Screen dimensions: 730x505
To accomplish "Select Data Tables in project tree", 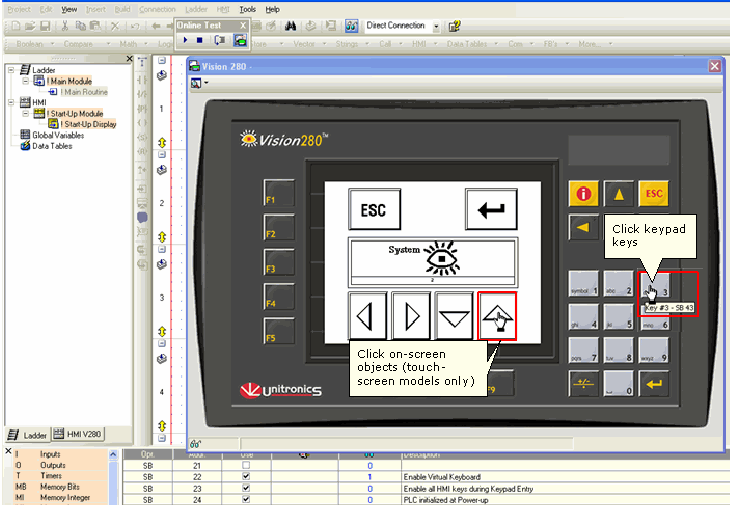I will pos(52,146).
